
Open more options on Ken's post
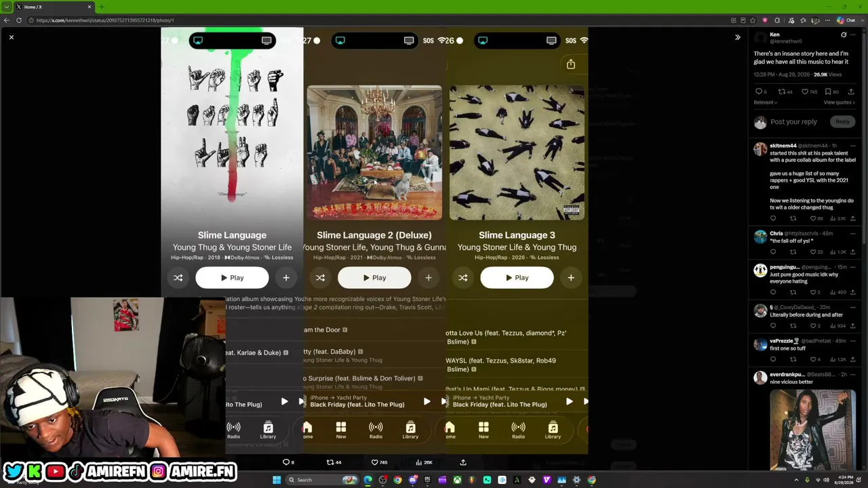point(852,35)
